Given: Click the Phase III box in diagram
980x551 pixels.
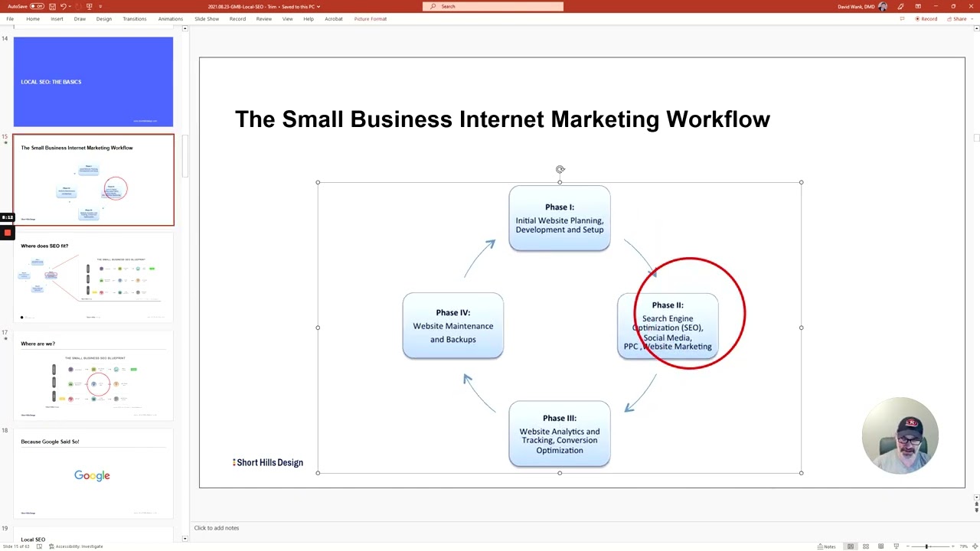Looking at the screenshot, I should (560, 434).
